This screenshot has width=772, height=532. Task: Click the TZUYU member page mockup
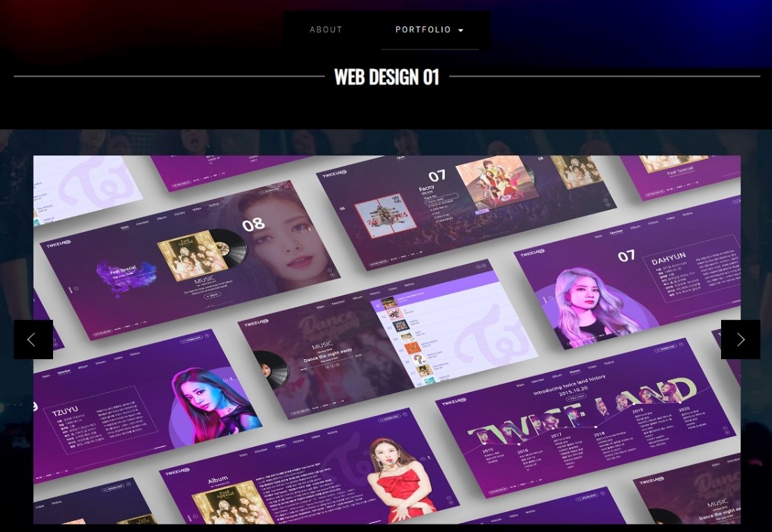coord(139,404)
